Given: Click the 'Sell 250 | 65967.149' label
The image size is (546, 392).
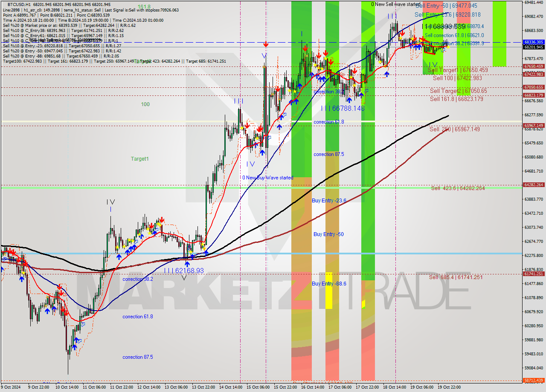Looking at the screenshot, I should (x=454, y=129).
